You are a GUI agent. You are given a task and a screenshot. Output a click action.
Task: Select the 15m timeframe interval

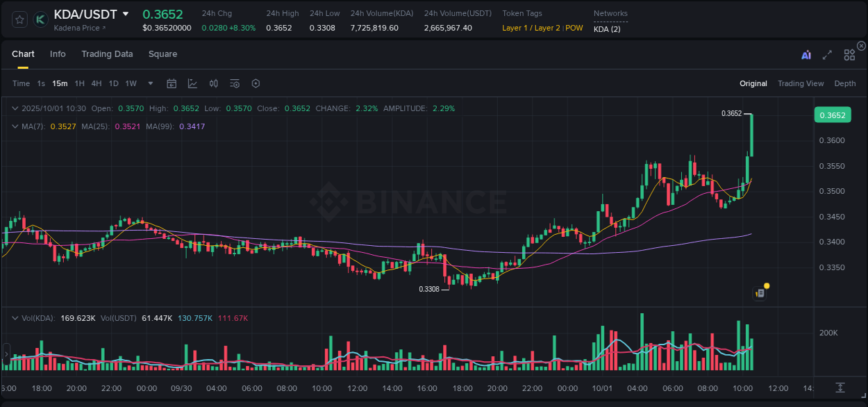tap(60, 83)
